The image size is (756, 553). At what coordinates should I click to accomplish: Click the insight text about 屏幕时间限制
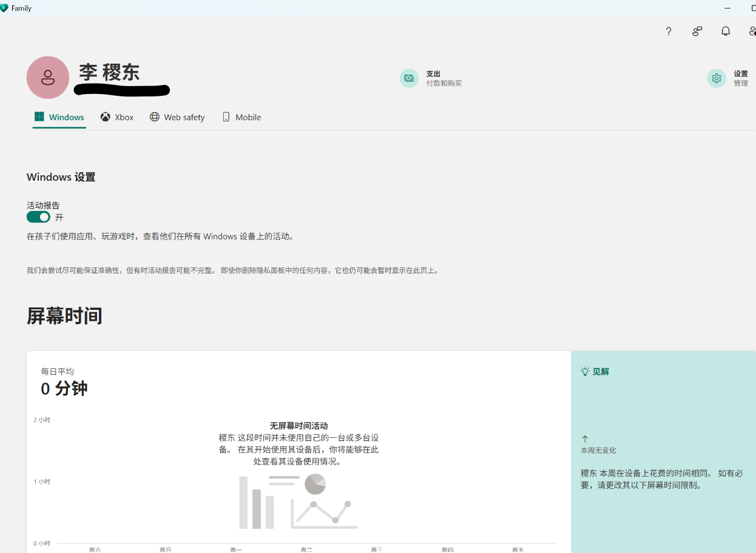pos(661,479)
